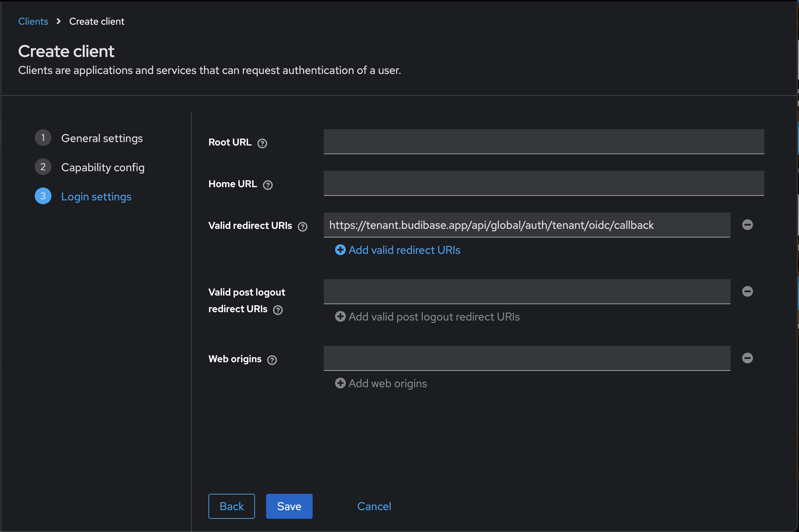The image size is (799, 532).
Task: Click the 'Create client' page heading
Action: click(x=66, y=51)
